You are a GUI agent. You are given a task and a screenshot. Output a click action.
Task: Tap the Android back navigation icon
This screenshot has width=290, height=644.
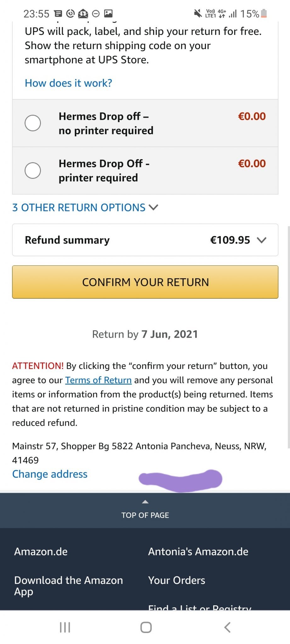[x=227, y=627]
